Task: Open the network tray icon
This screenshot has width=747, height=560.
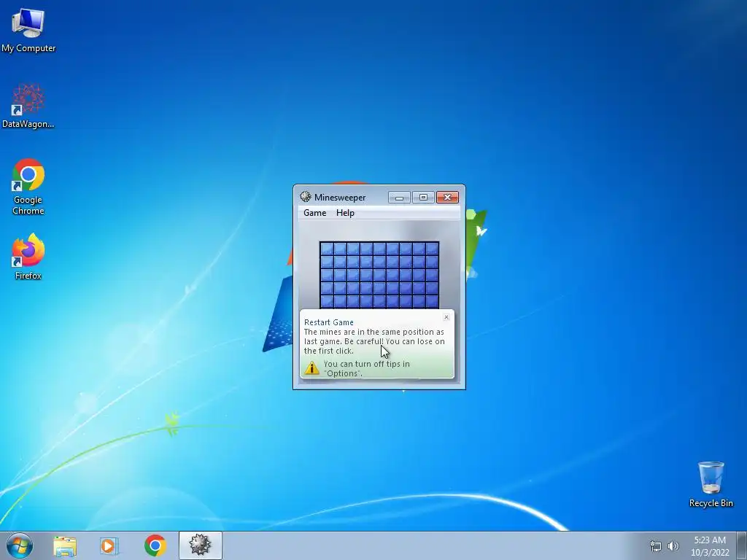Action: pyautogui.click(x=656, y=546)
